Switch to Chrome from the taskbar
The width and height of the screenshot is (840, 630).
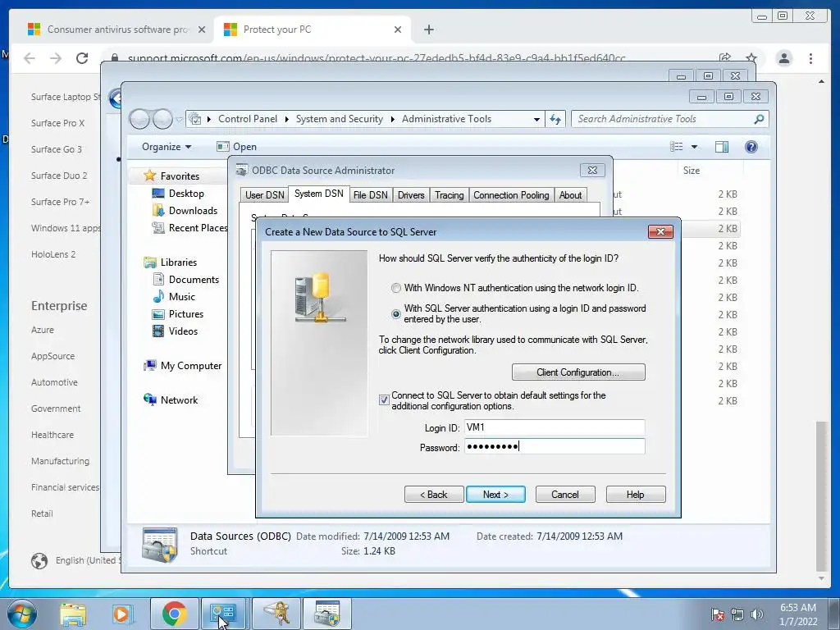click(x=174, y=614)
